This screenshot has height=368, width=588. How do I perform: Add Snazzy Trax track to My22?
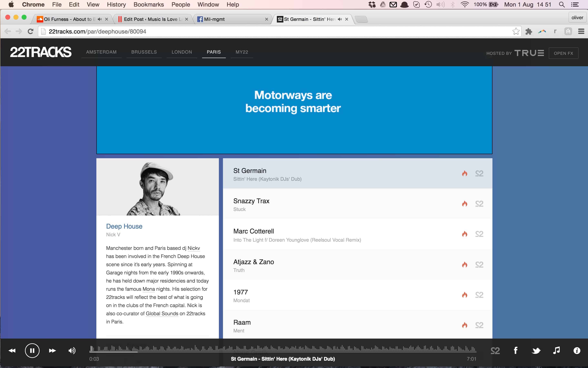[479, 203]
